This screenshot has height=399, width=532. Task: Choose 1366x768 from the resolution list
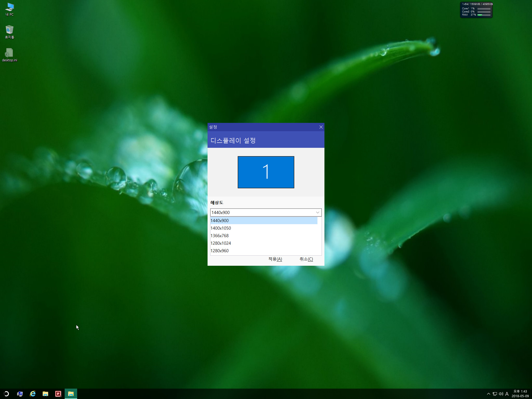click(264, 236)
